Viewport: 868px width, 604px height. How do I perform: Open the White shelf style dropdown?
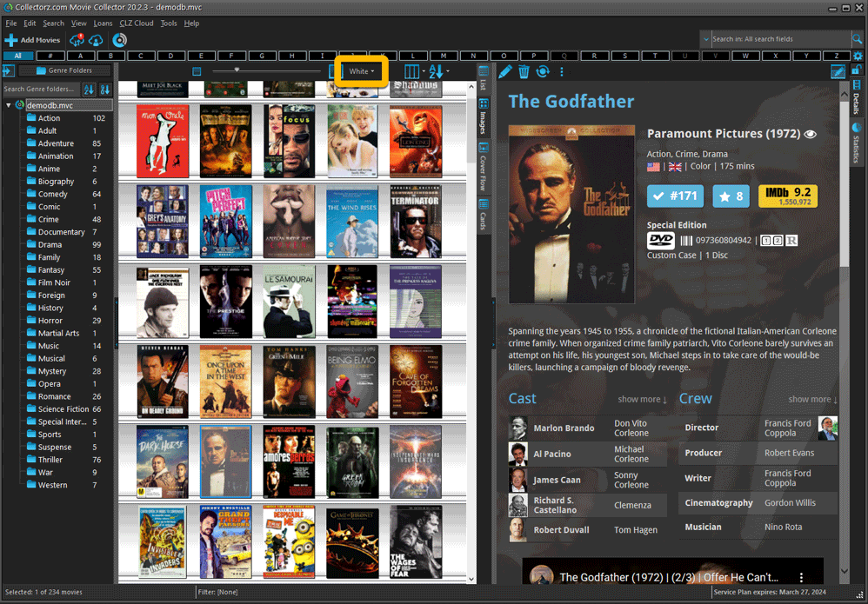(361, 71)
